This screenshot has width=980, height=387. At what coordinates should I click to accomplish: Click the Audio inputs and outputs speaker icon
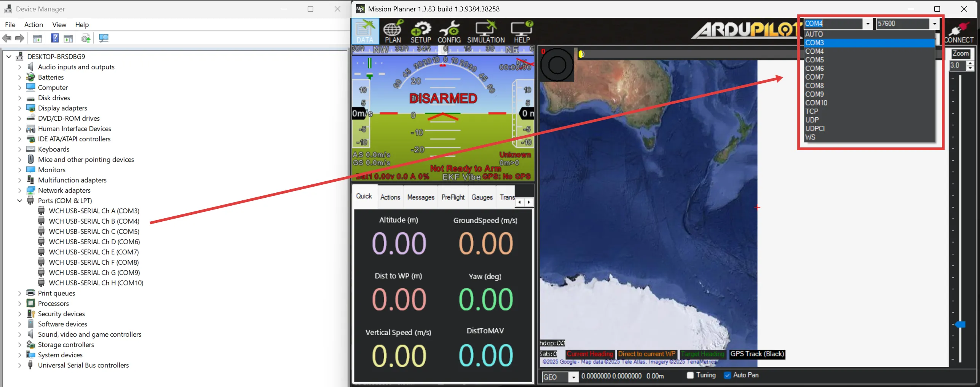coord(30,67)
